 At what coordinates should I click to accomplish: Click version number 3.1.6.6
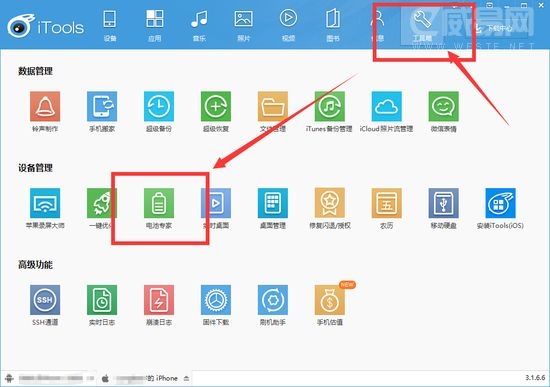[x=535, y=378]
